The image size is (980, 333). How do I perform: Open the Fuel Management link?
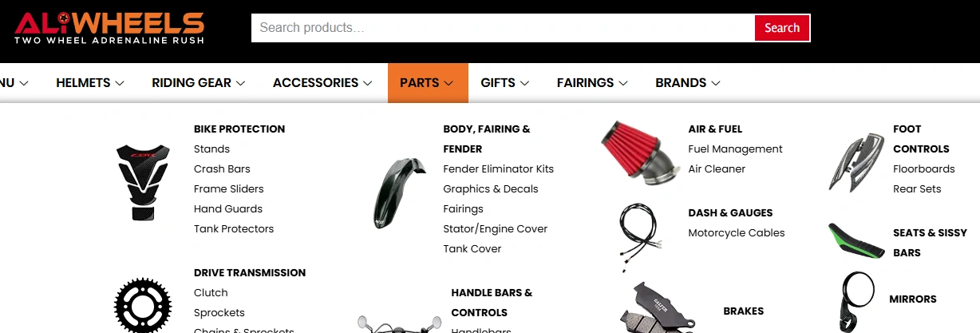(x=735, y=149)
